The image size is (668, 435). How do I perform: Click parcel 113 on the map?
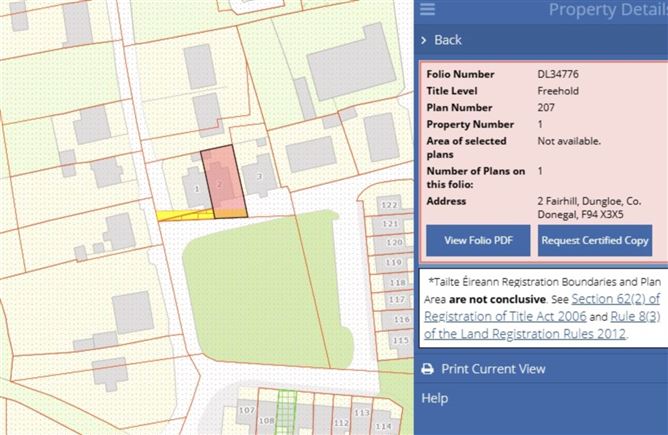(x=362, y=412)
